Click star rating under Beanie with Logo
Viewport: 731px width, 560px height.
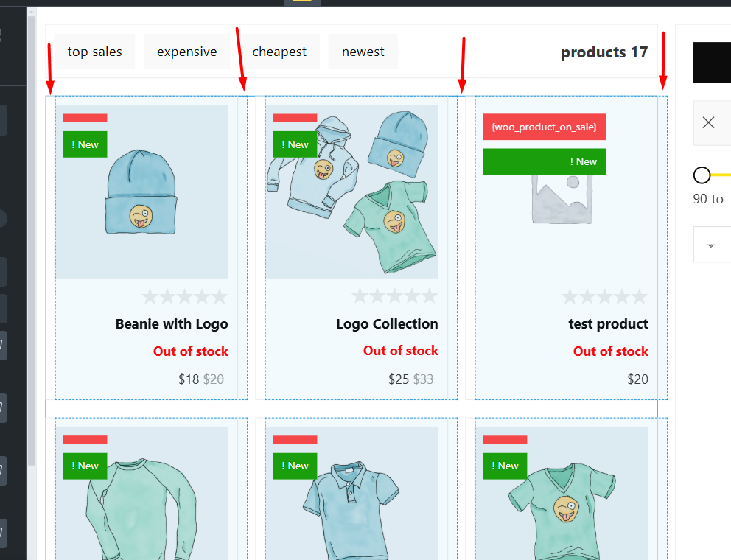click(x=185, y=296)
